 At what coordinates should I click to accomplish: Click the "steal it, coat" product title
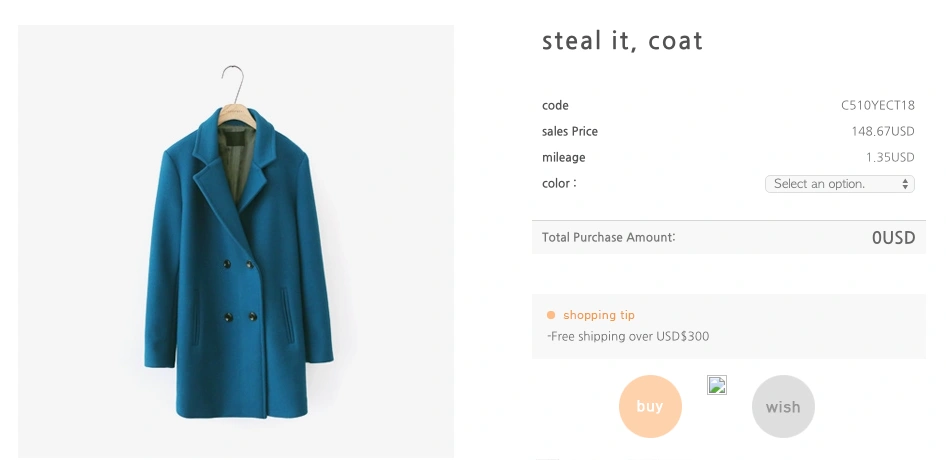[x=622, y=41]
